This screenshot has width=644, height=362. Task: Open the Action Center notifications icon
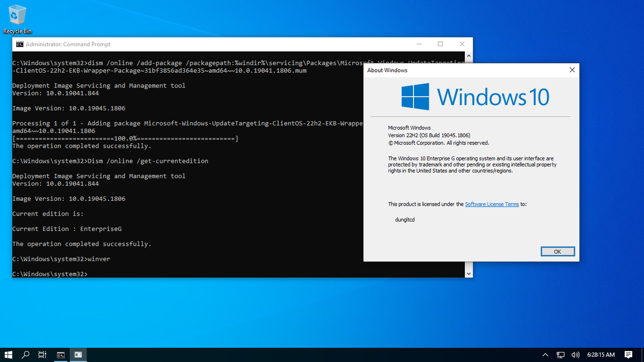(x=628, y=354)
